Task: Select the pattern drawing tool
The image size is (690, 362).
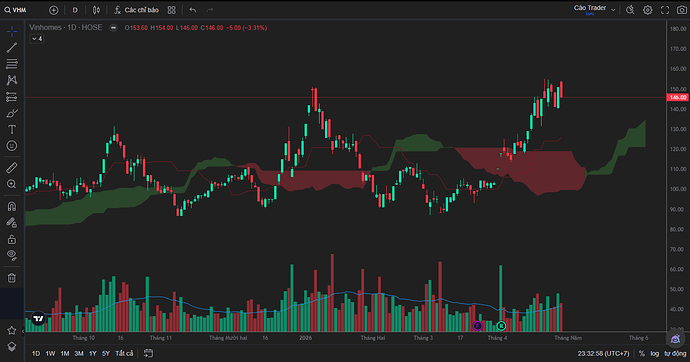Action: (12, 80)
